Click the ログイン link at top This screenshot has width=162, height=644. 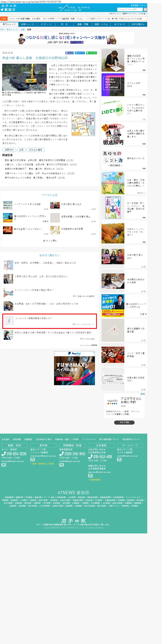click(143, 5)
